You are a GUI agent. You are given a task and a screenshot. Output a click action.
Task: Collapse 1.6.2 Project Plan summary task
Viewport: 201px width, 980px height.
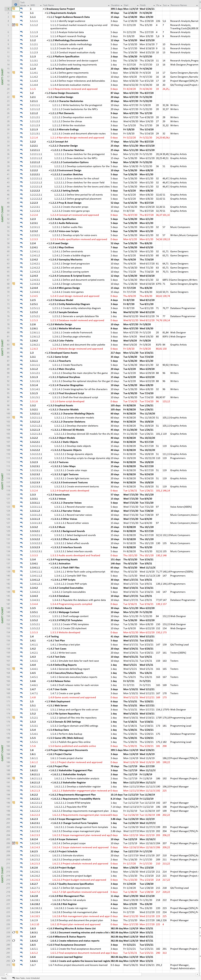[47, 766]
